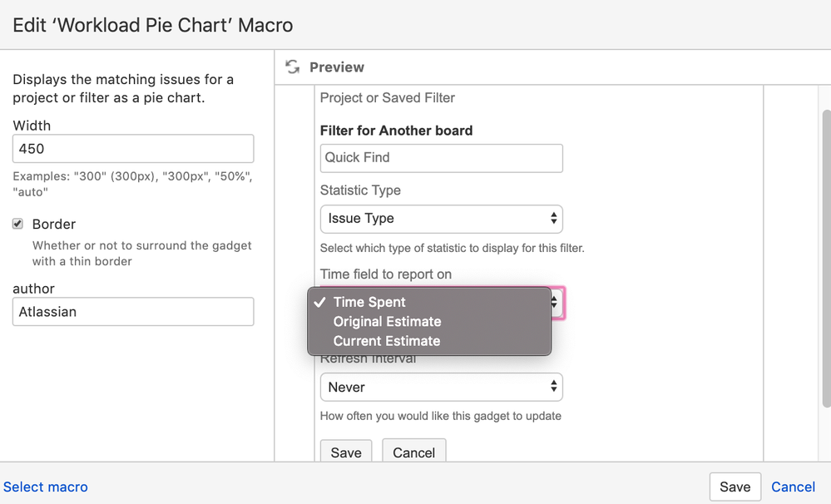This screenshot has width=831, height=504.
Task: Open the Statistic Type dropdown
Action: pyautogui.click(x=441, y=219)
